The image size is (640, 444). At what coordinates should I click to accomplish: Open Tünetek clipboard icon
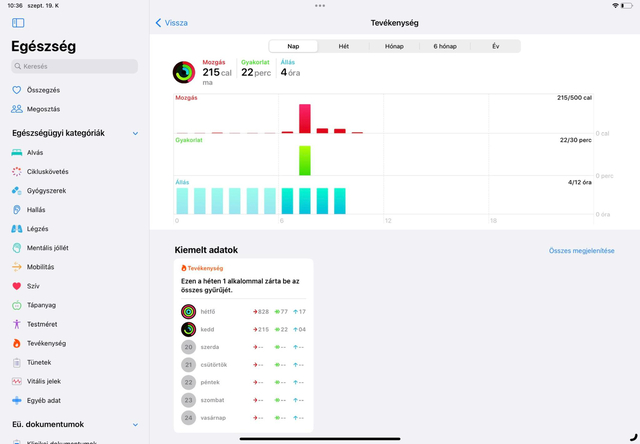[17, 362]
